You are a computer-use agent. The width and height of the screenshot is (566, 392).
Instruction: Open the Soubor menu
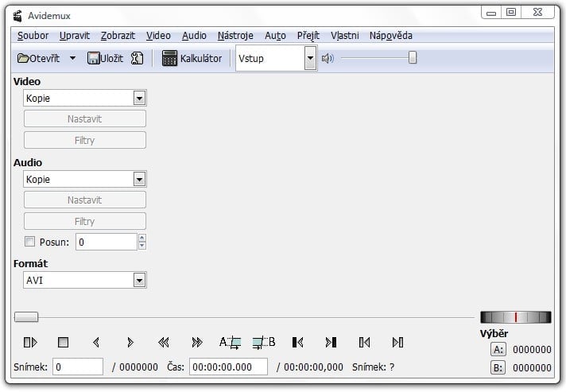[x=33, y=36]
